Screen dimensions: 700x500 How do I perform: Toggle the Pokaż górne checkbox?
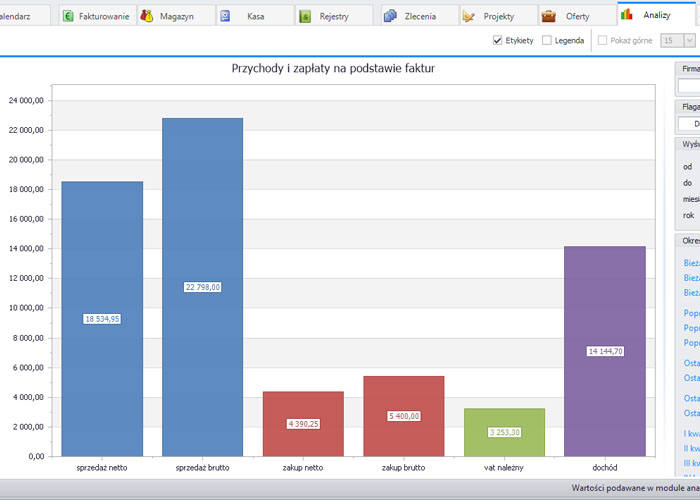click(x=602, y=40)
